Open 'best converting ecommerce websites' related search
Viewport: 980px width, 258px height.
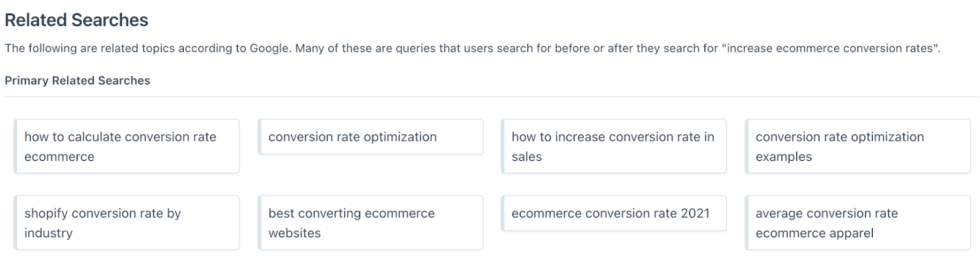371,223
